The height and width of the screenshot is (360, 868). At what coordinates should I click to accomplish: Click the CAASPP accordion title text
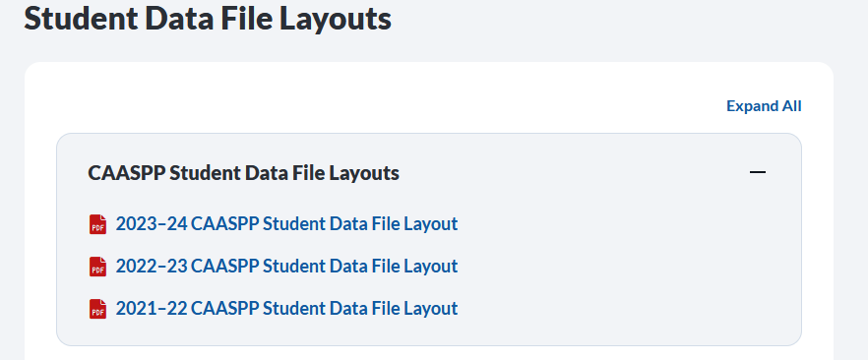pos(244,173)
